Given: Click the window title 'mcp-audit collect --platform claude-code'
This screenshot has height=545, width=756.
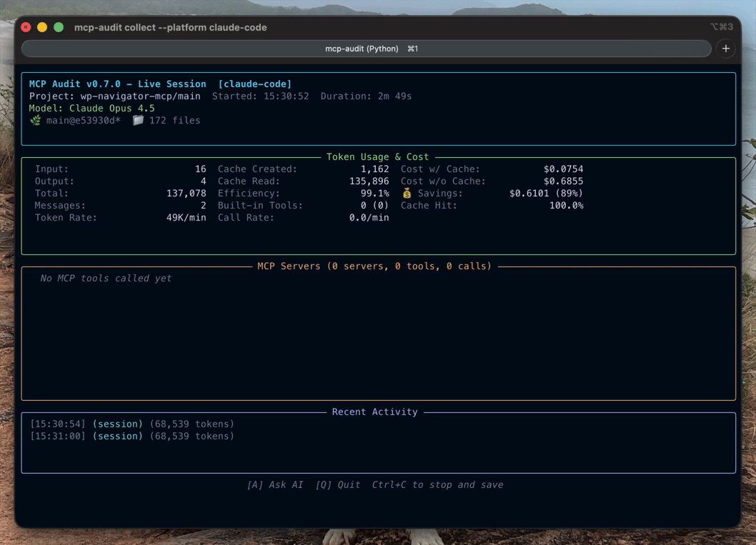Looking at the screenshot, I should pyautogui.click(x=170, y=27).
